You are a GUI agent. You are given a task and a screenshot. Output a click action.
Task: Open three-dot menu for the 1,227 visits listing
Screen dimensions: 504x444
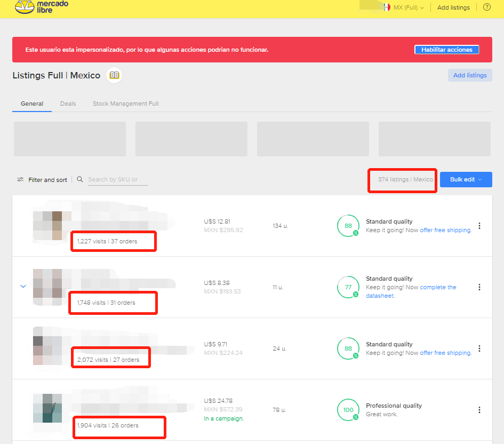coord(479,226)
